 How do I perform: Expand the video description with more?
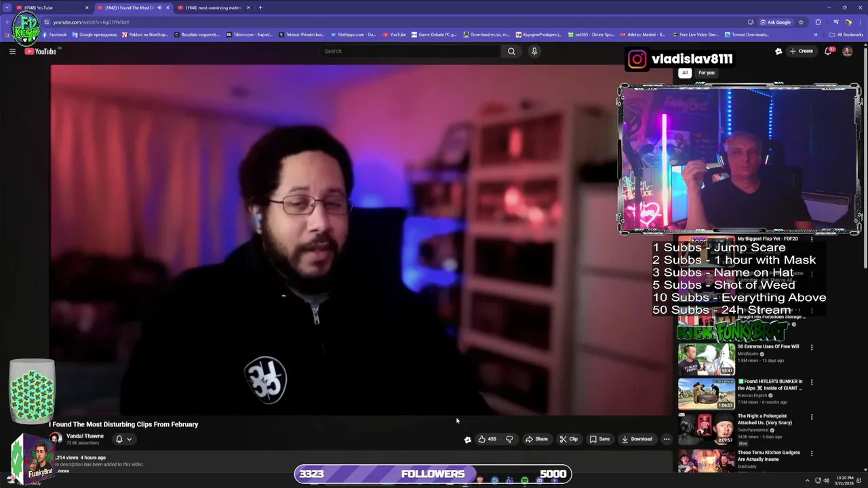(x=63, y=471)
